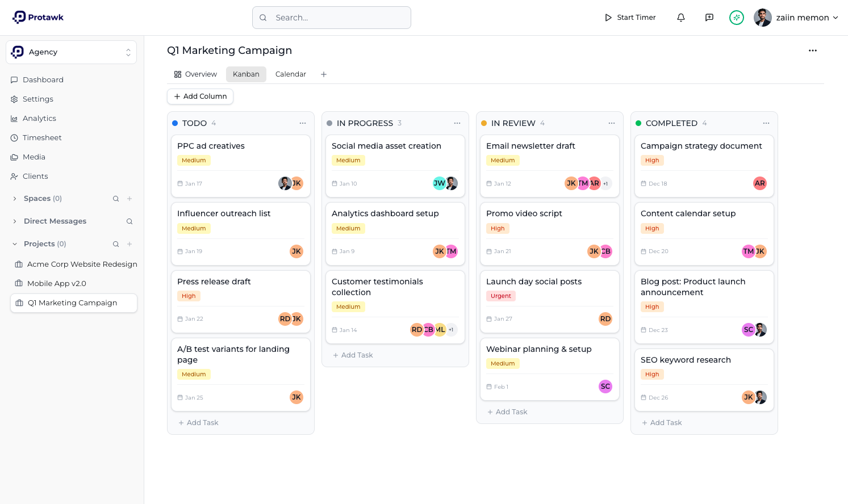Switch to the Calendar tab
This screenshot has width=848, height=504.
point(290,74)
